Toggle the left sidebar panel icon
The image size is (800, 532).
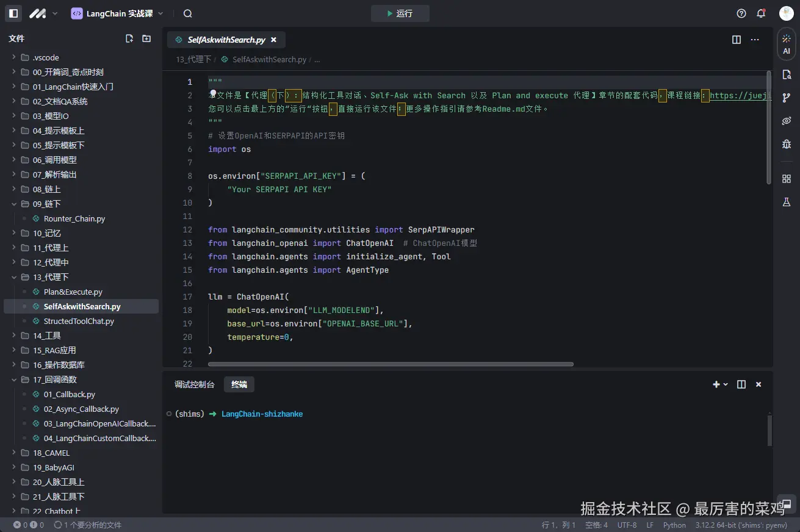pos(13,13)
